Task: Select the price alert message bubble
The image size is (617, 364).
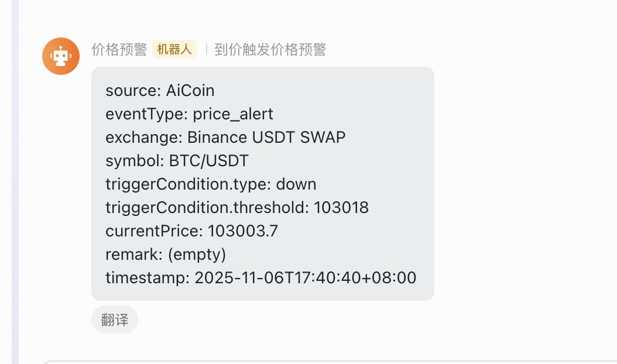Action: click(x=263, y=183)
